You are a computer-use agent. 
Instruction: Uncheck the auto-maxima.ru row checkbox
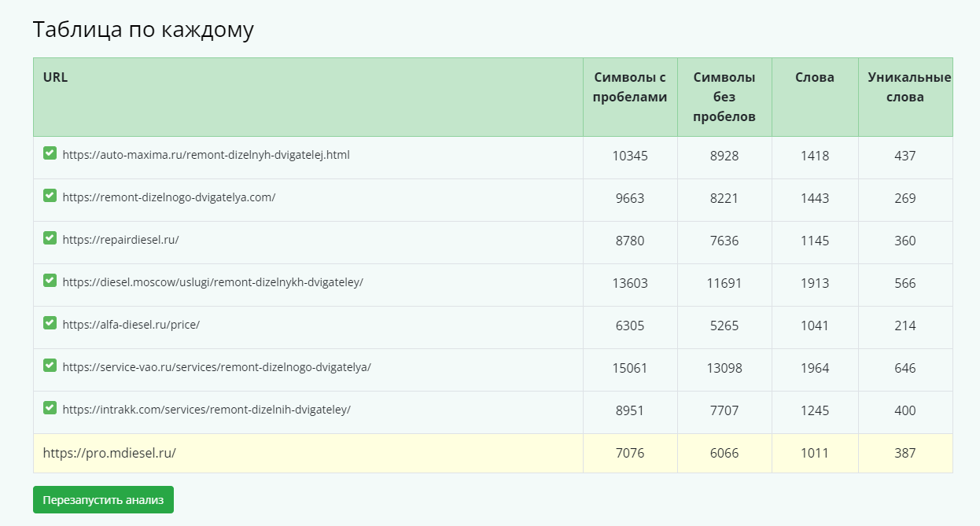[x=50, y=153]
